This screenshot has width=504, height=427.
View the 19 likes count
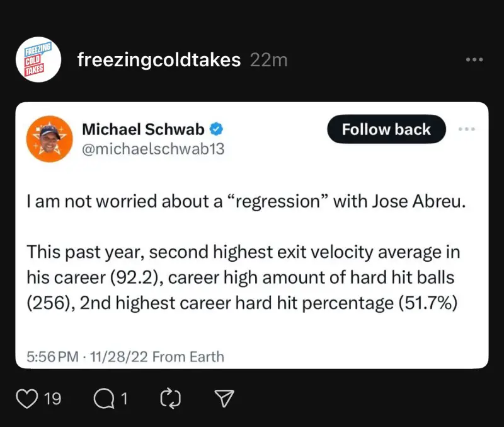[53, 398]
